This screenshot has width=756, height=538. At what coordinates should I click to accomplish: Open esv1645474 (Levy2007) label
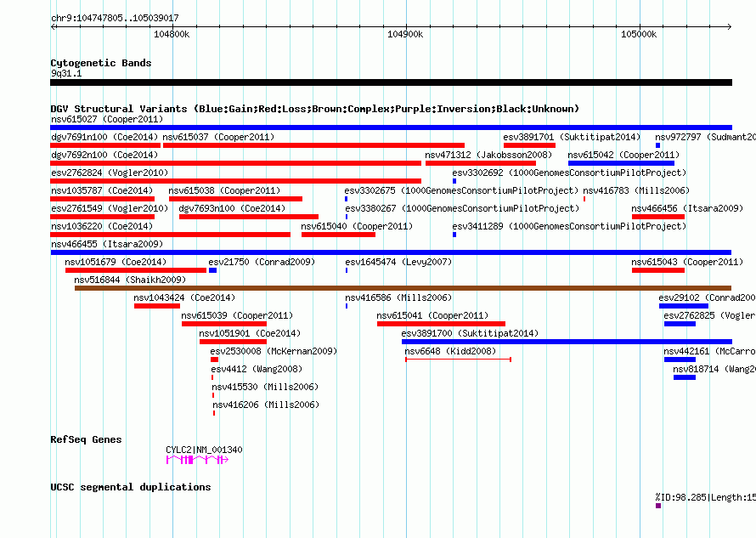pos(398,262)
